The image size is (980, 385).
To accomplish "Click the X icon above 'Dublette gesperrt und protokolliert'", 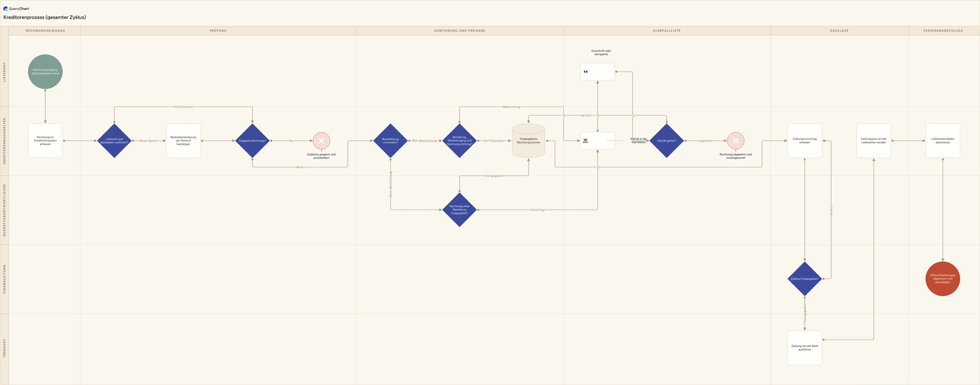I will (x=321, y=141).
